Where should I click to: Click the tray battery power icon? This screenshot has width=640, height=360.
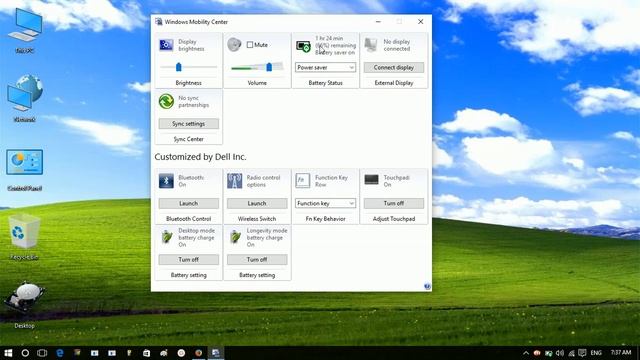[549, 353]
